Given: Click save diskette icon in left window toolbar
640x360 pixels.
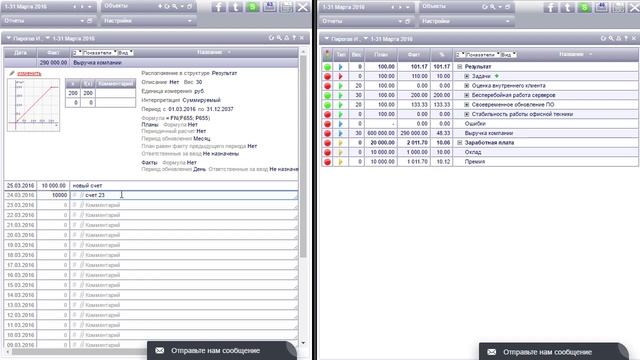Looking at the screenshot, I should pos(286,7).
